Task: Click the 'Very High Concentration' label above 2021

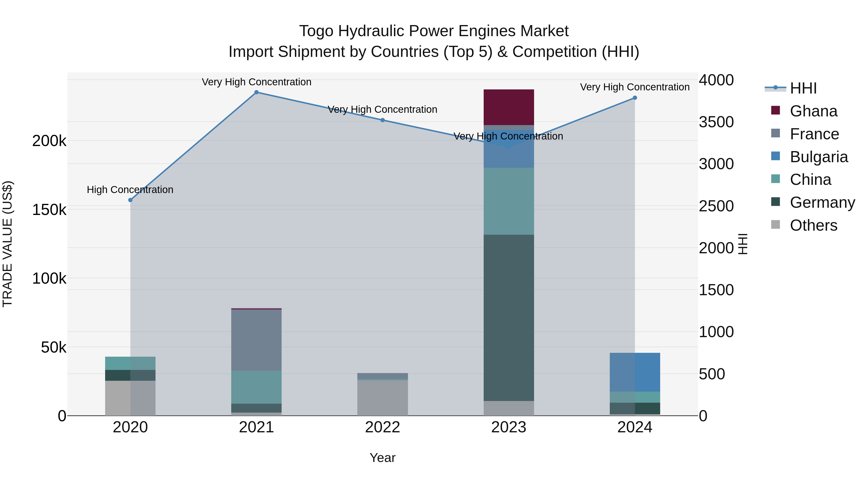Action: click(257, 82)
